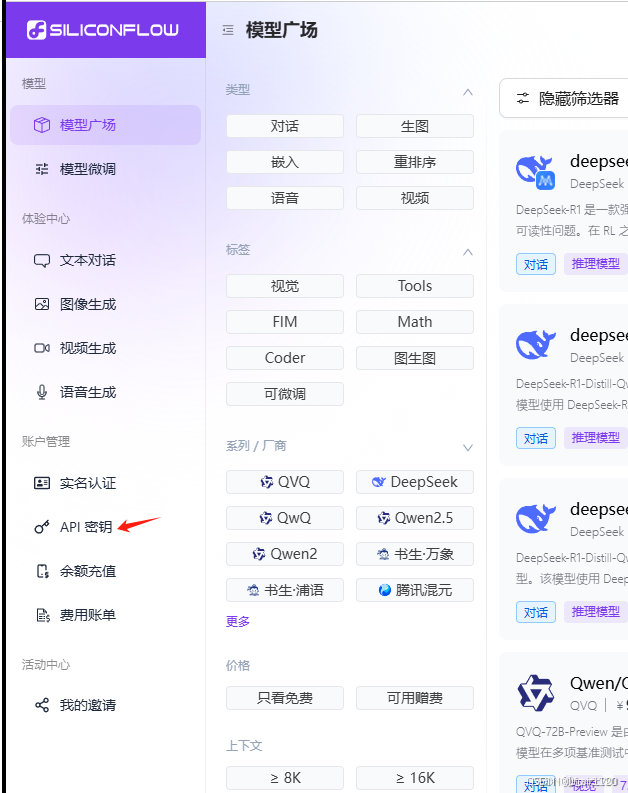Click the 图像生成 picture icon

[x=42, y=304]
